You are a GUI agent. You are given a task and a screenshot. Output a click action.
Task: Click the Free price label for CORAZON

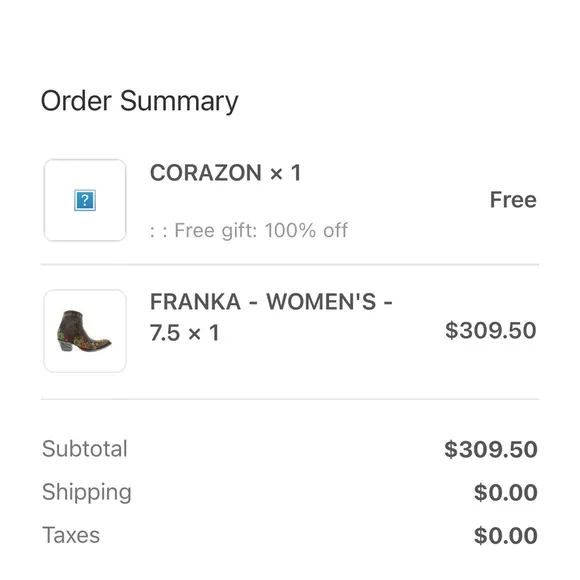click(x=513, y=200)
